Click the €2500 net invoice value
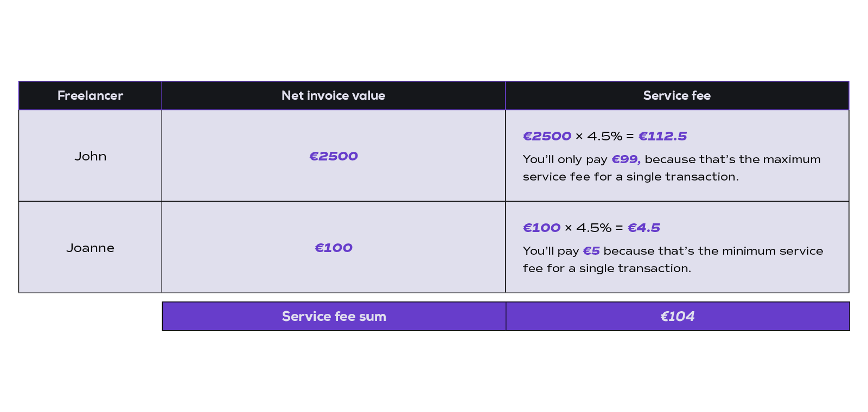 [334, 156]
